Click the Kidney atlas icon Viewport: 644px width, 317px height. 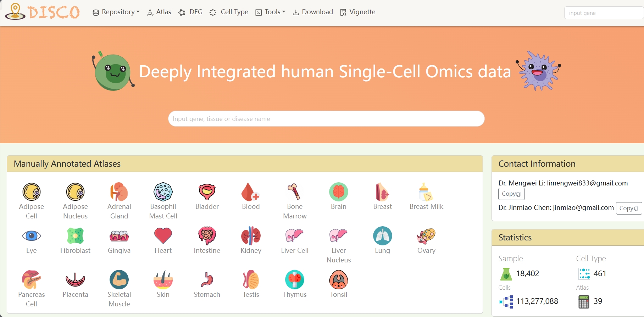point(251,236)
